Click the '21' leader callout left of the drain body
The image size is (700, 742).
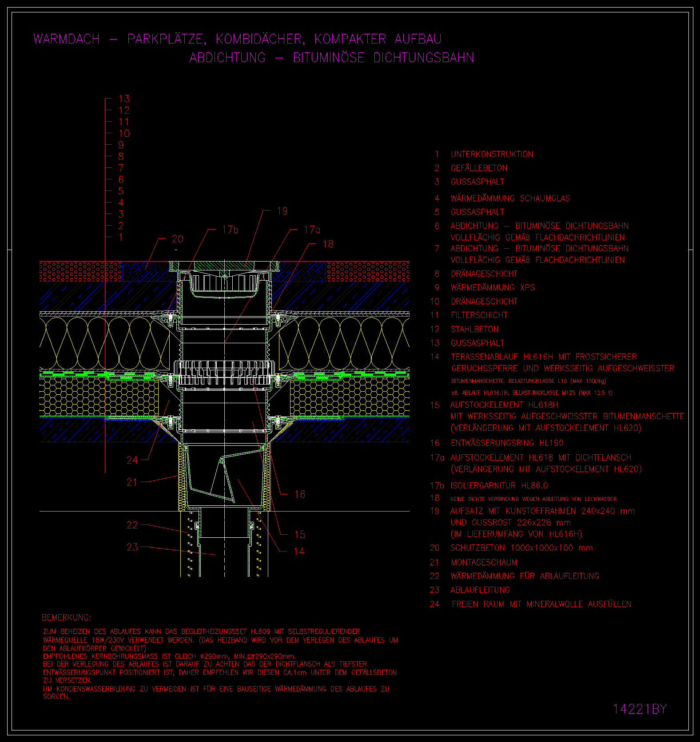point(132,482)
